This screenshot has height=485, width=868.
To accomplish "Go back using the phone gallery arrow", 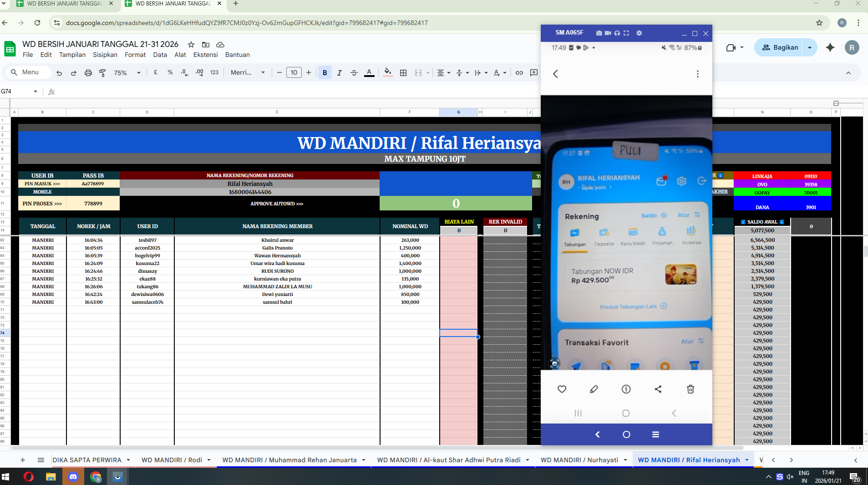I will tap(555, 74).
